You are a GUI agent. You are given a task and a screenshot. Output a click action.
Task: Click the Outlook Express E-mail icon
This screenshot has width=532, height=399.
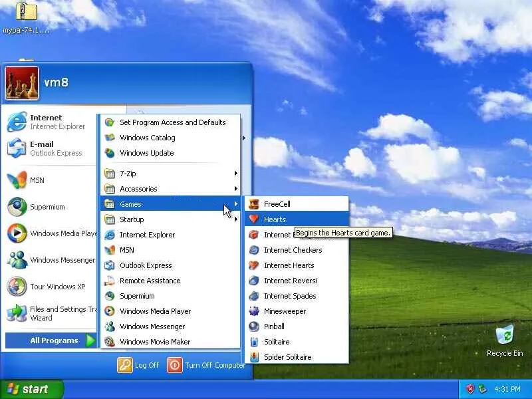click(17, 148)
